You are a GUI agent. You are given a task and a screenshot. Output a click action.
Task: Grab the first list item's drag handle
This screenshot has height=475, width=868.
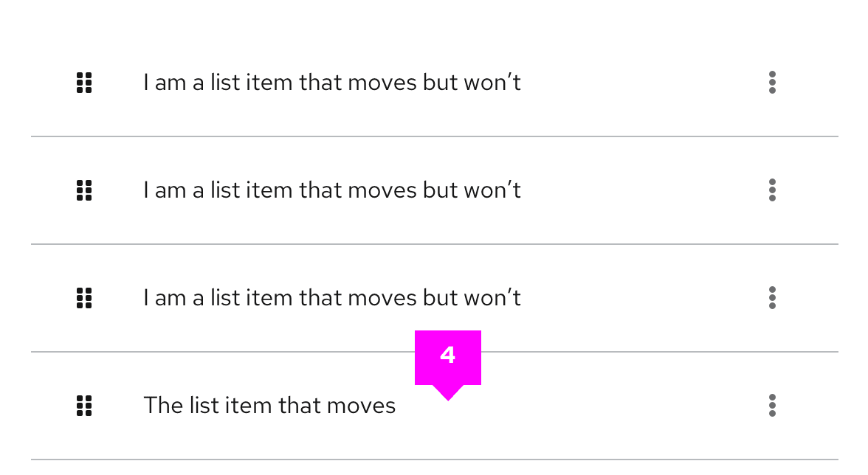click(84, 83)
